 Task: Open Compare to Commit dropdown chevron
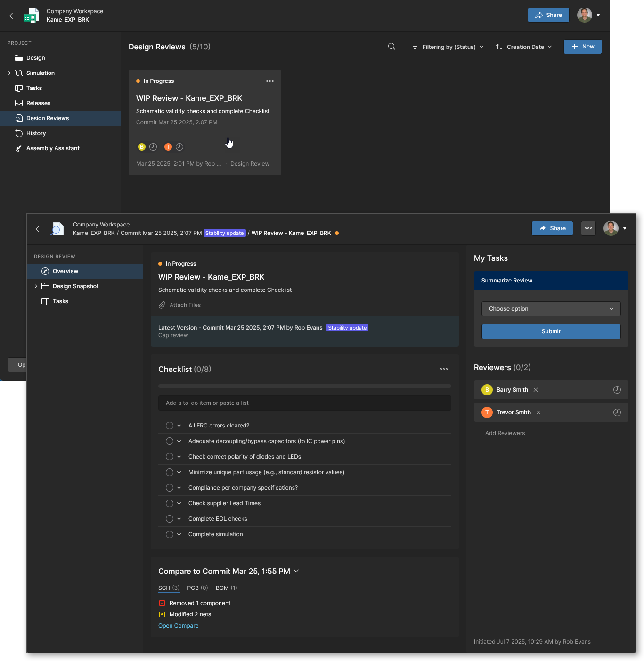tap(296, 571)
